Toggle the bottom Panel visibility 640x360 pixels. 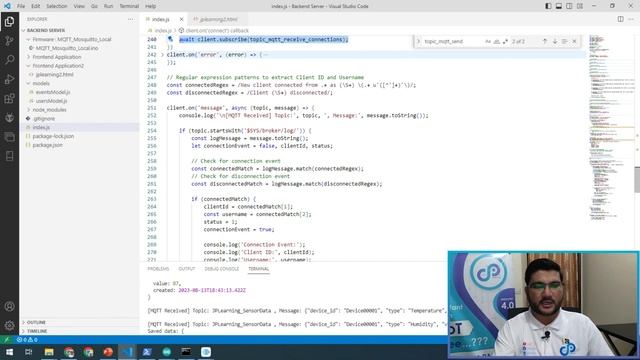[x=559, y=6]
